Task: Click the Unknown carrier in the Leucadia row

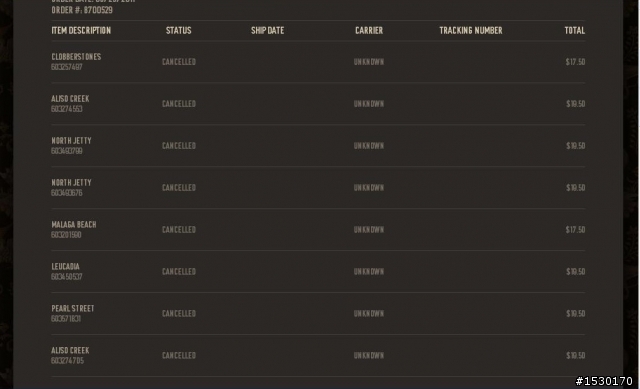Action: click(369, 272)
